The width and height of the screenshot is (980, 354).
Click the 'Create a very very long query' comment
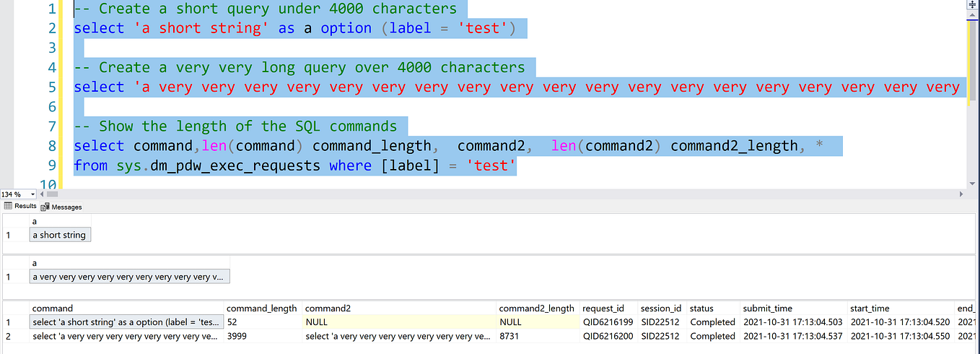coord(299,68)
